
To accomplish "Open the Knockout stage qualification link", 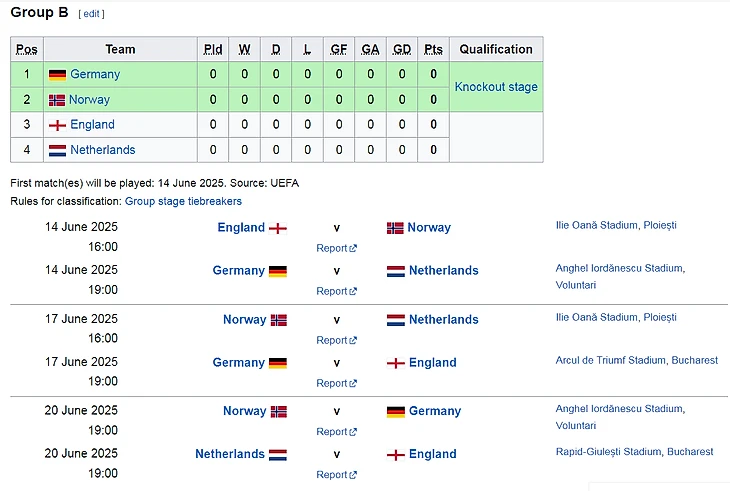I will pyautogui.click(x=496, y=87).
